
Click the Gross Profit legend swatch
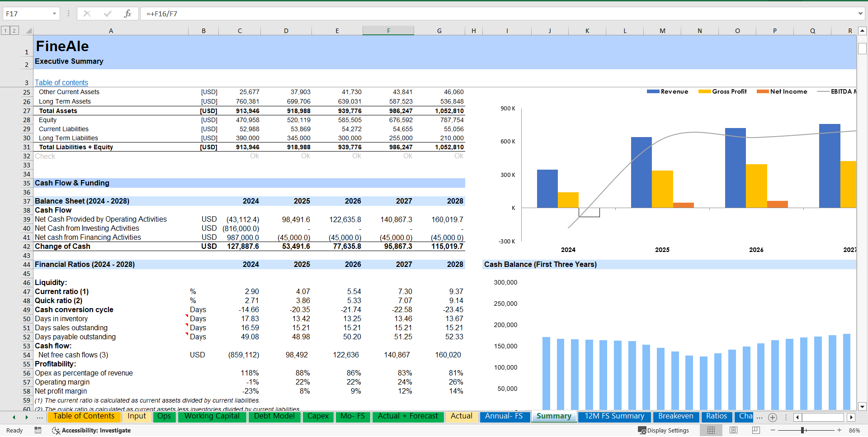click(x=704, y=91)
